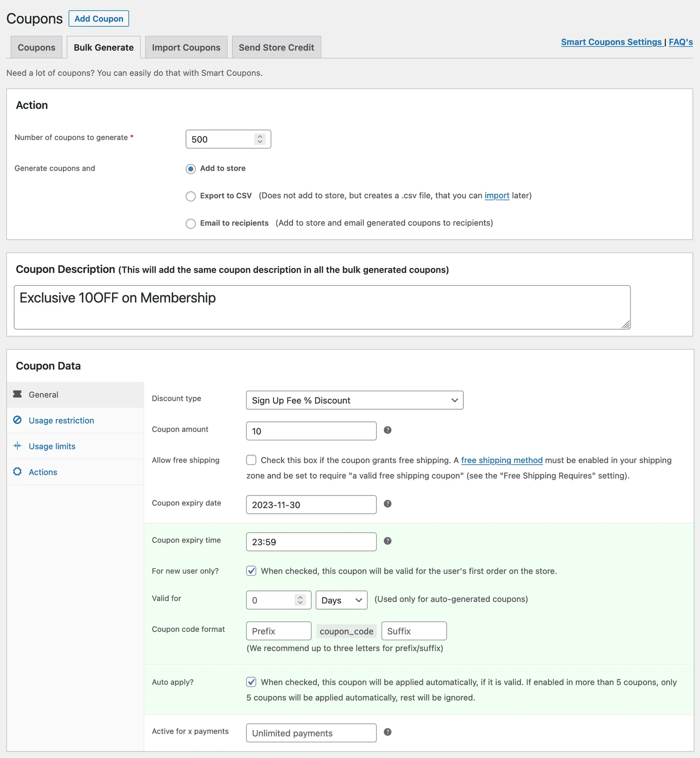The width and height of the screenshot is (700, 758).
Task: Select the General section
Action: click(x=75, y=395)
